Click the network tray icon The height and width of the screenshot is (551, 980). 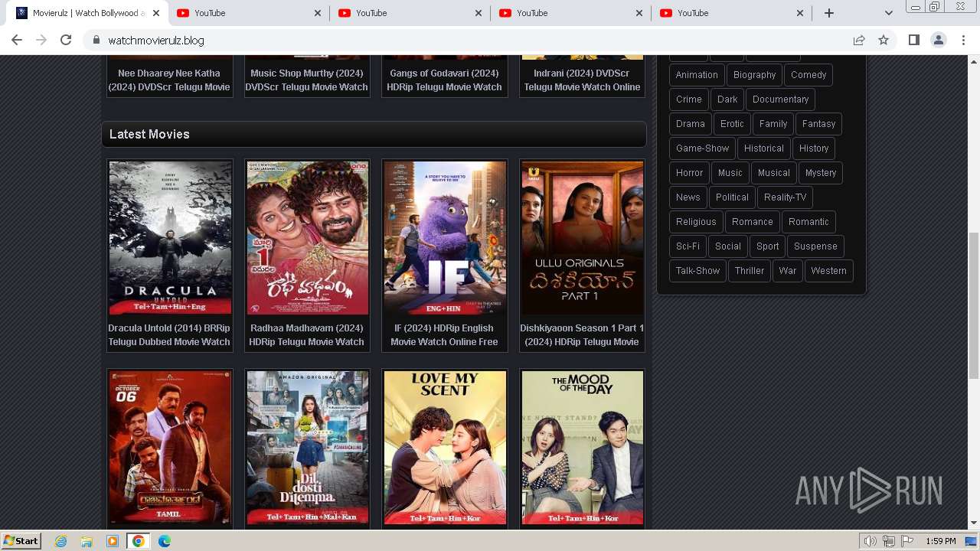[889, 541]
